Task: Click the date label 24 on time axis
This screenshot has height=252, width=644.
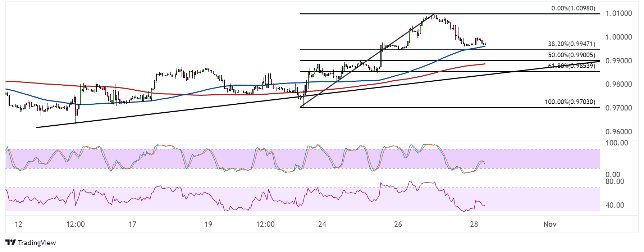Action: pyautogui.click(x=322, y=224)
